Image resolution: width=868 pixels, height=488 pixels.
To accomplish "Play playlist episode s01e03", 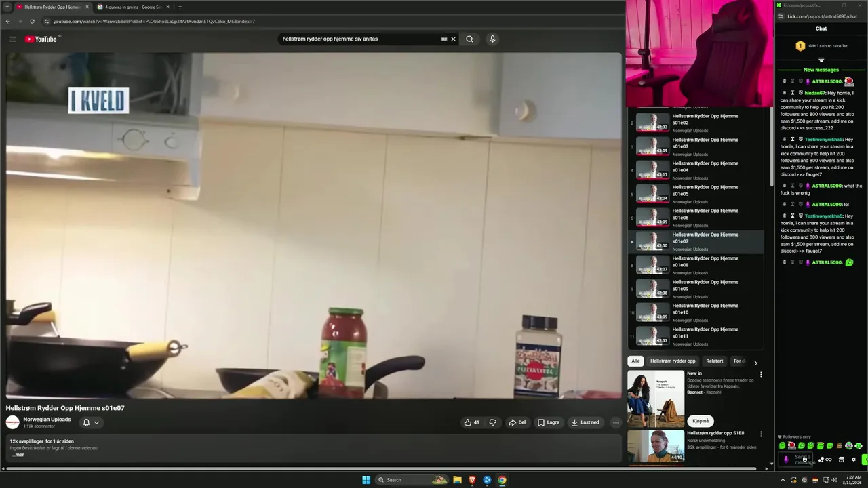I will [x=696, y=146].
